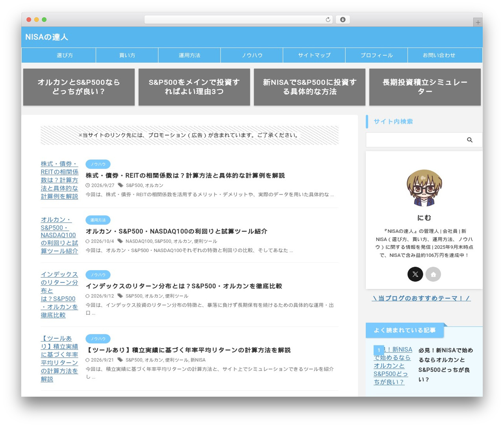
Task: Open card 新NISAでS&P500に投資する具体的な方法
Action: [x=309, y=87]
